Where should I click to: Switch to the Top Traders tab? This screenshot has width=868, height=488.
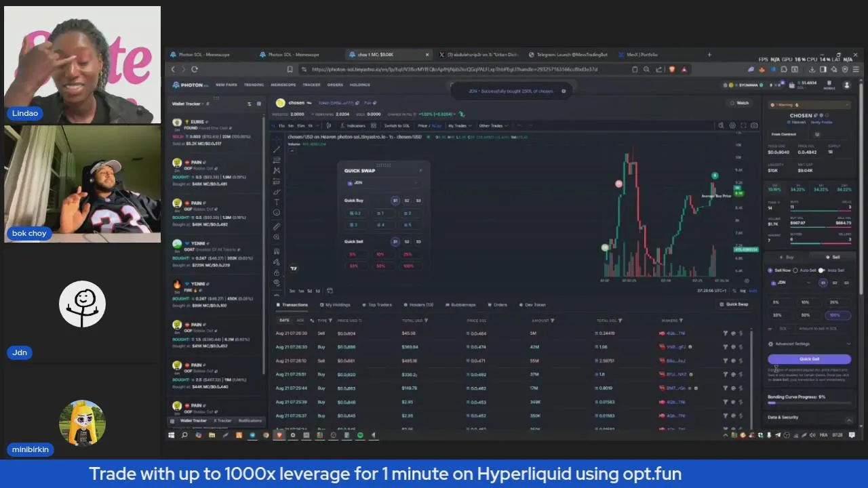click(x=377, y=305)
